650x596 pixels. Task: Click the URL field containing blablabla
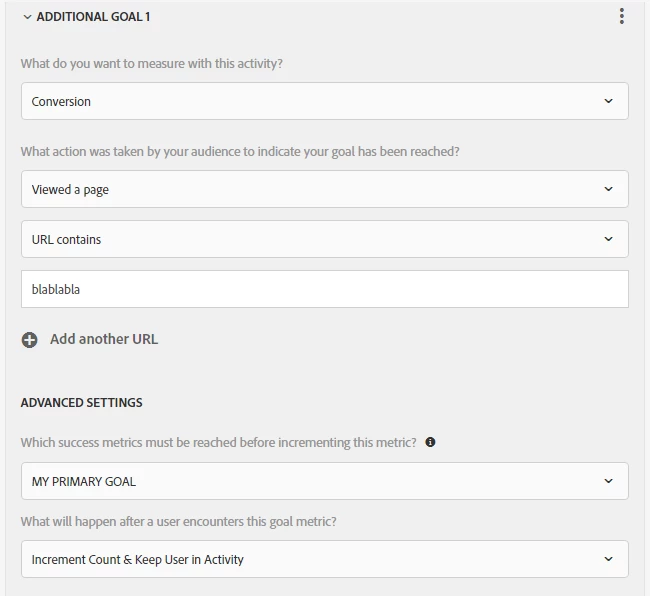tap(324, 289)
